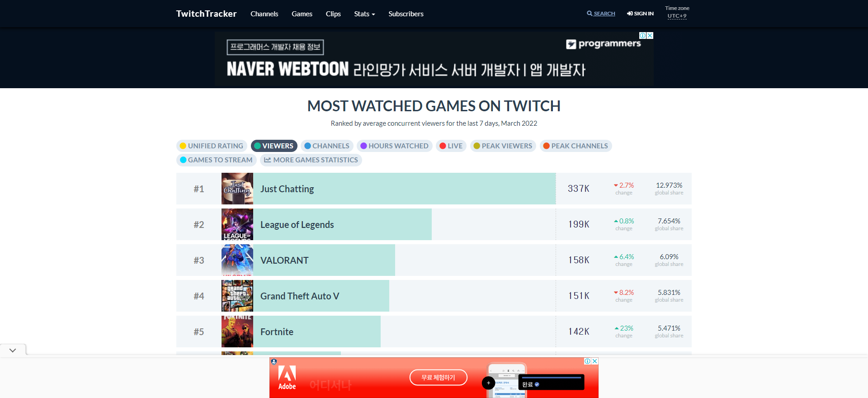Click the League of Legends cover art

237,224
